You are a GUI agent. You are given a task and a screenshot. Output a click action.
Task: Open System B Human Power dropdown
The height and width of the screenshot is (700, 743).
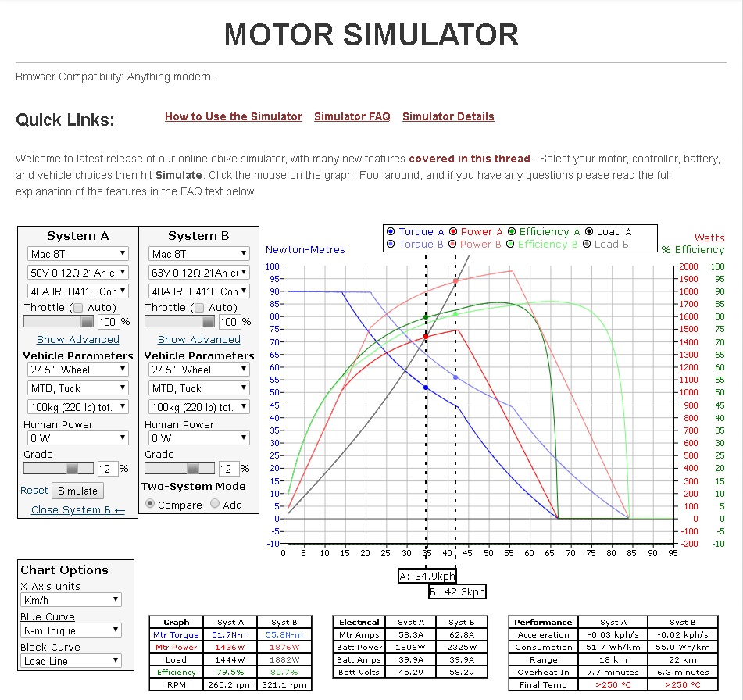199,438
